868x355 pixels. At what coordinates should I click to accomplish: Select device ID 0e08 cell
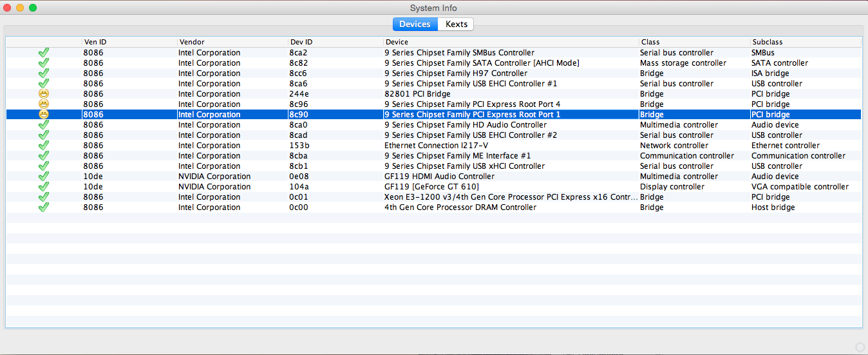[299, 177]
